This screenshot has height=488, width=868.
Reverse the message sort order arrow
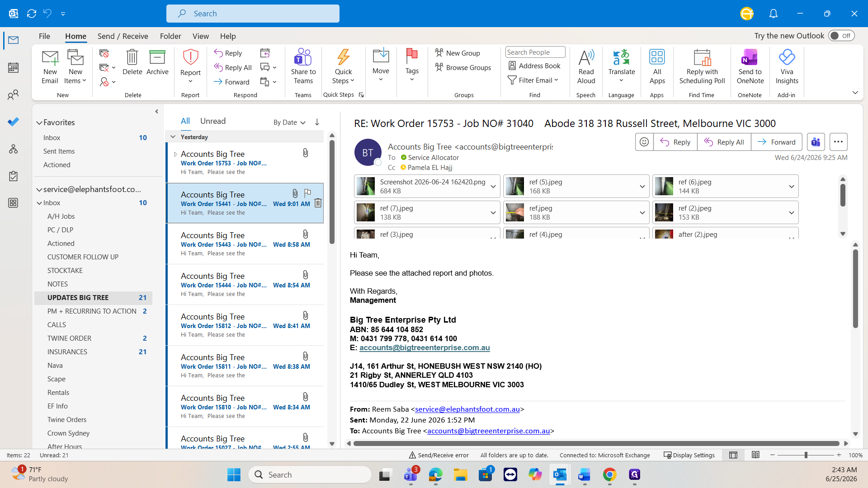click(317, 122)
